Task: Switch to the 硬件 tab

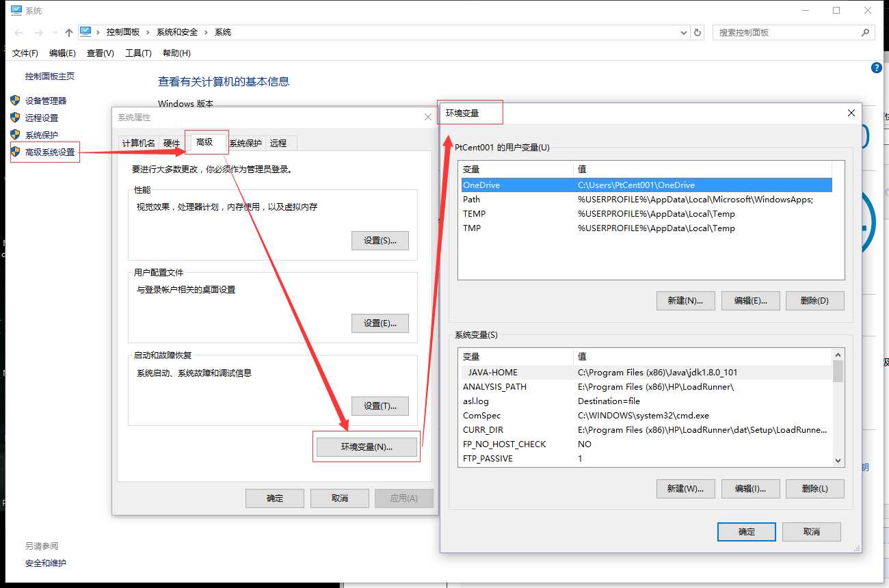Action: pyautogui.click(x=172, y=143)
